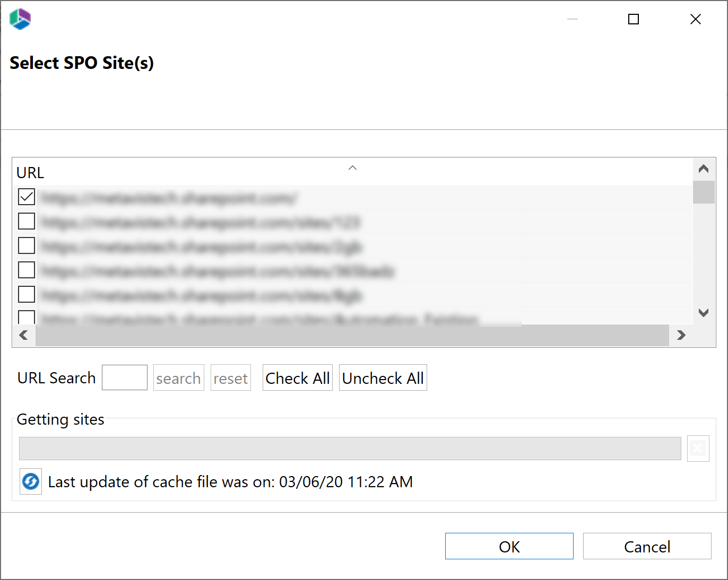Click the up scroll arrow on the list

pyautogui.click(x=704, y=168)
